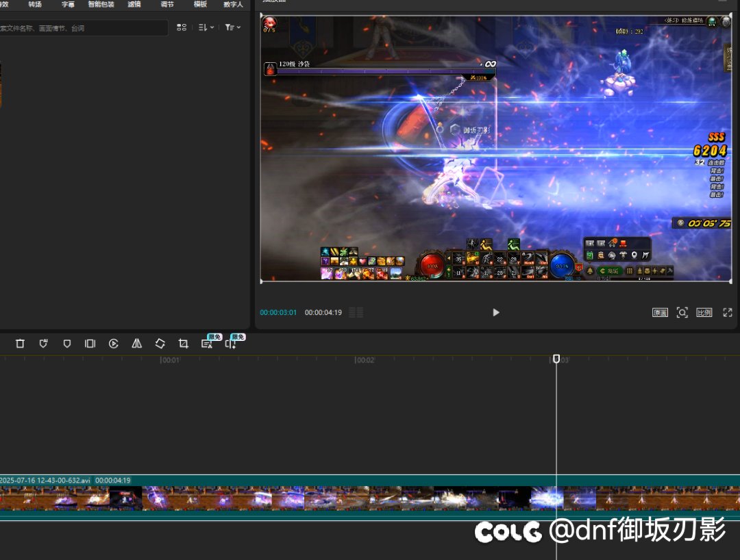The height and width of the screenshot is (560, 740).
Task: Select the 2025-07-16 avi clip on timeline
Action: click(370, 498)
